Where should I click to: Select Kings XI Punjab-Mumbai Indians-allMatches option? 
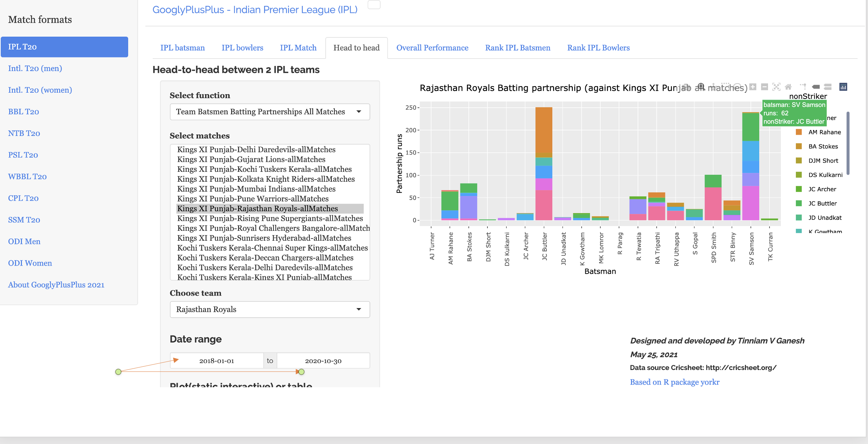tap(256, 189)
